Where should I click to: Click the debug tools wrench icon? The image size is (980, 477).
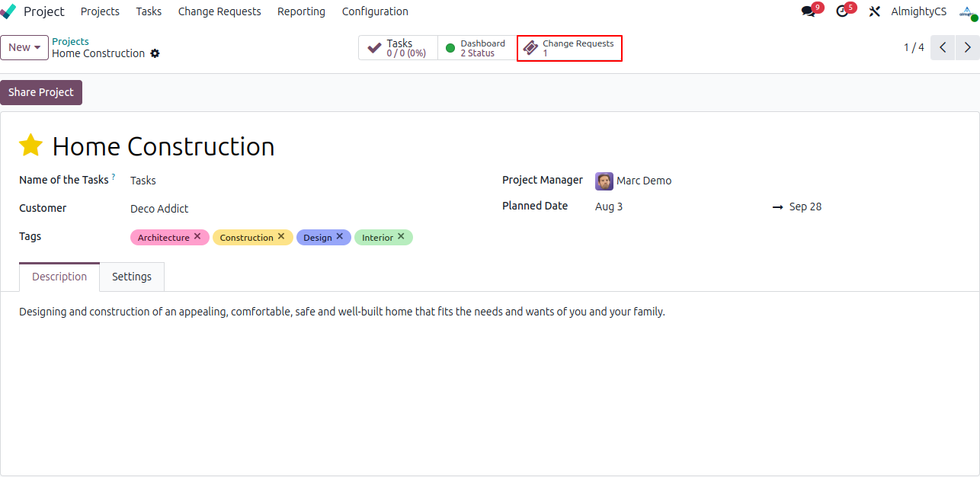tap(874, 11)
